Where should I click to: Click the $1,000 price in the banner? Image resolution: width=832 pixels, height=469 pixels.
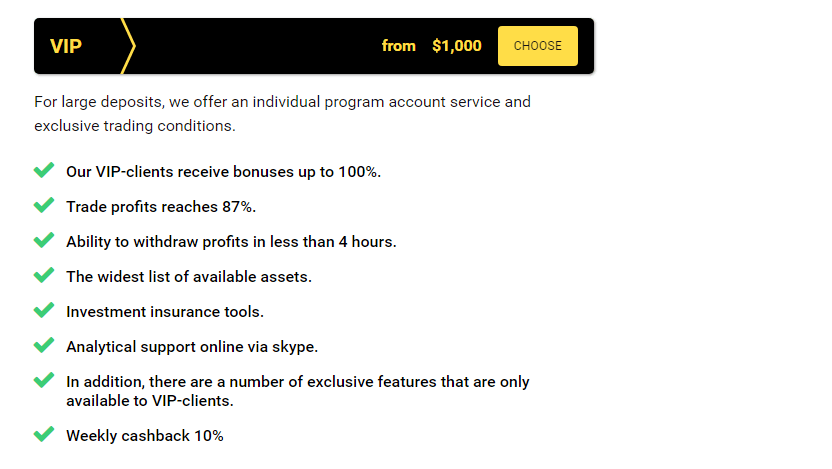pyautogui.click(x=457, y=46)
